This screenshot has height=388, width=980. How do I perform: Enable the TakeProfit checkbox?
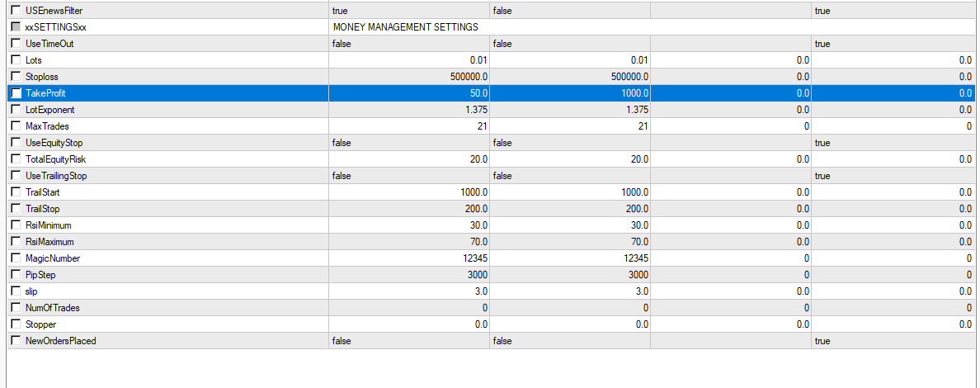(x=16, y=93)
